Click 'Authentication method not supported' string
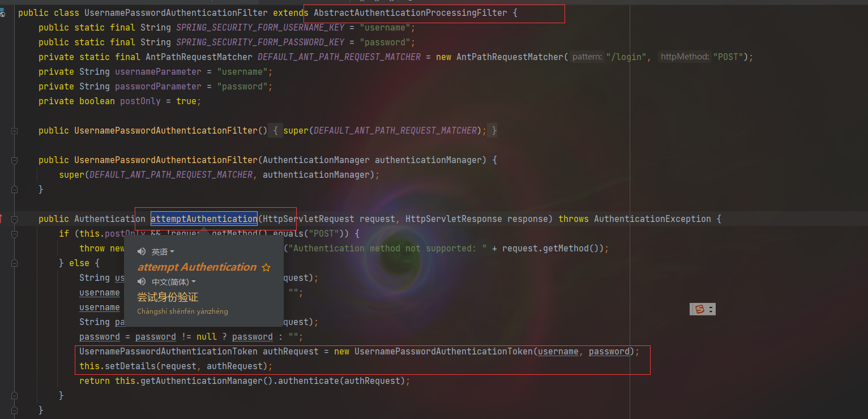This screenshot has height=419, width=868. [x=387, y=249]
